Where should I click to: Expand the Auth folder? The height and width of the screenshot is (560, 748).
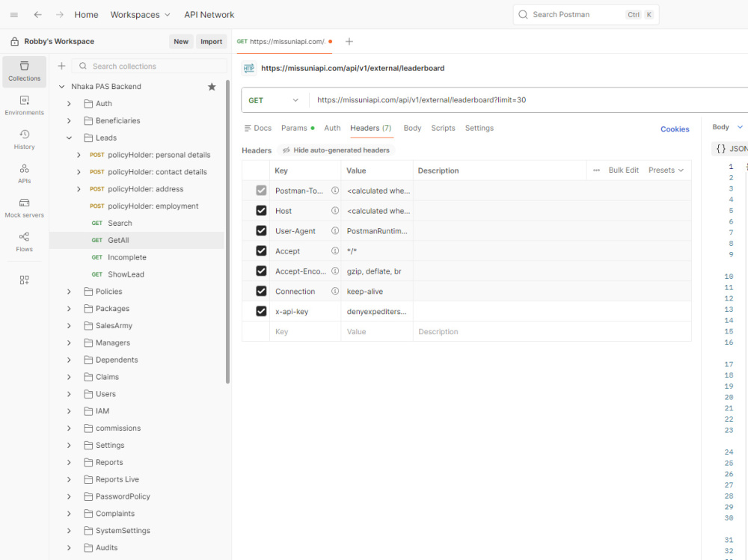[x=69, y=103]
